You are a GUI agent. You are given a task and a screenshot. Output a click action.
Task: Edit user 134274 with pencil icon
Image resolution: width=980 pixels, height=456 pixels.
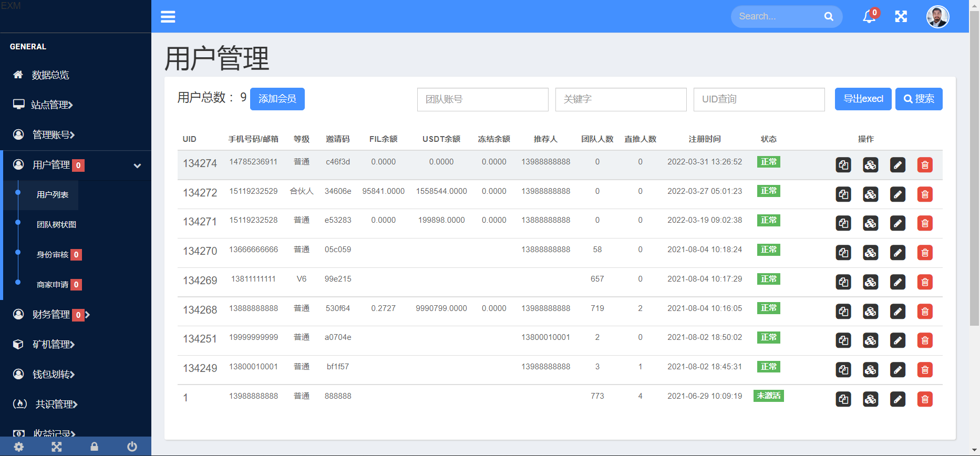point(898,165)
